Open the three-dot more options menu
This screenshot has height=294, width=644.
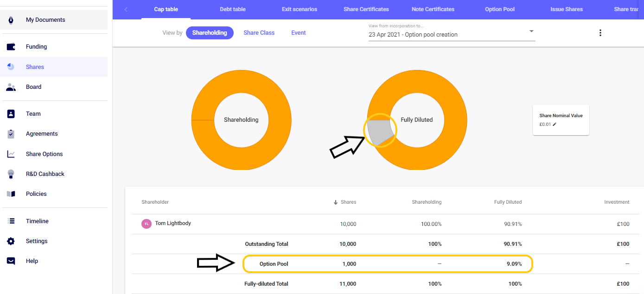(x=600, y=33)
